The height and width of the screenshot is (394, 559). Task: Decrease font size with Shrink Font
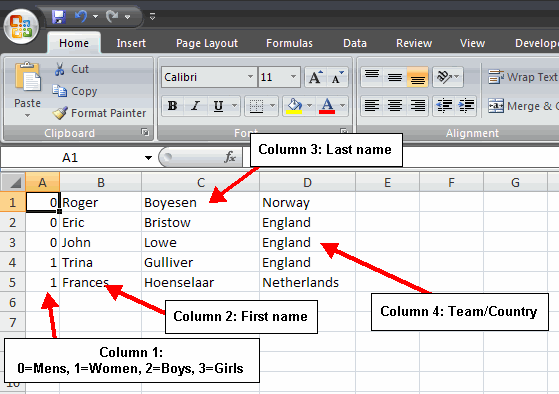[x=337, y=77]
